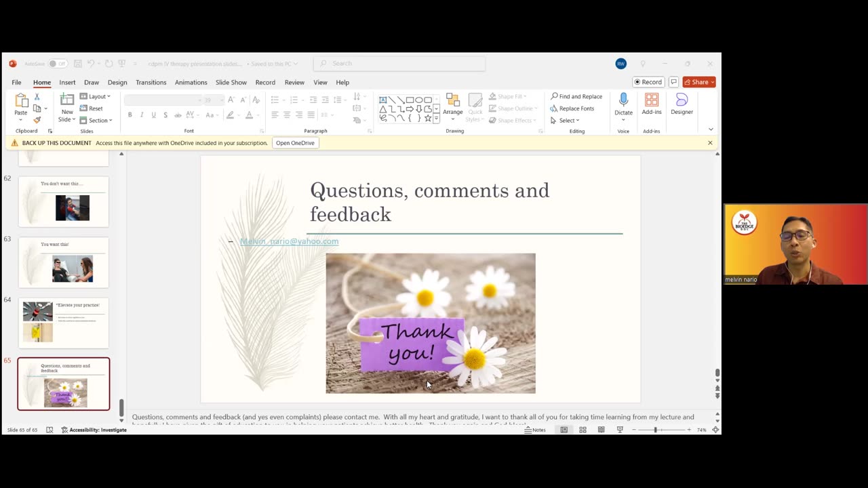The width and height of the screenshot is (868, 488).
Task: Click the font color button
Action: pos(249,115)
